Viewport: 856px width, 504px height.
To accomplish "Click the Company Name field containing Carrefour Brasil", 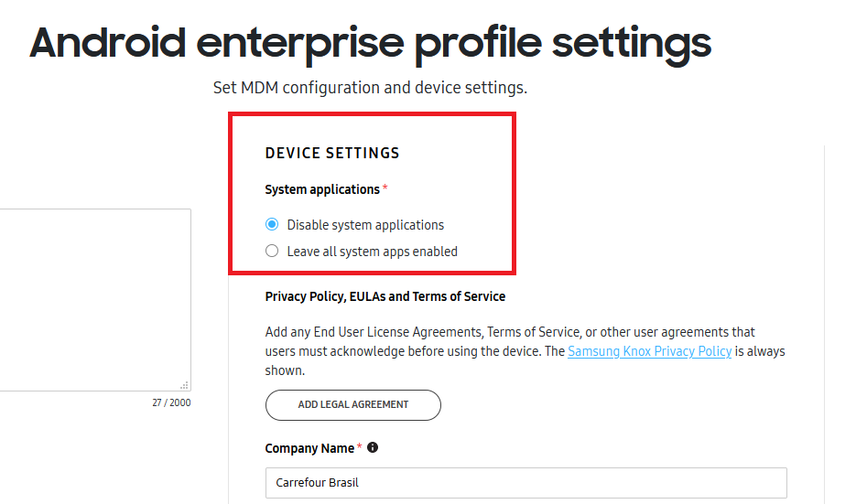I will click(526, 483).
